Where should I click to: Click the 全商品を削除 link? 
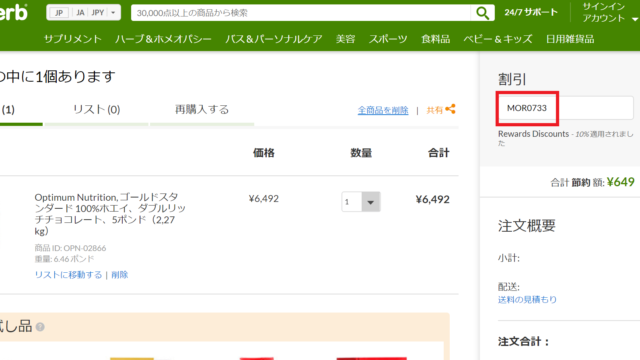coord(383,110)
